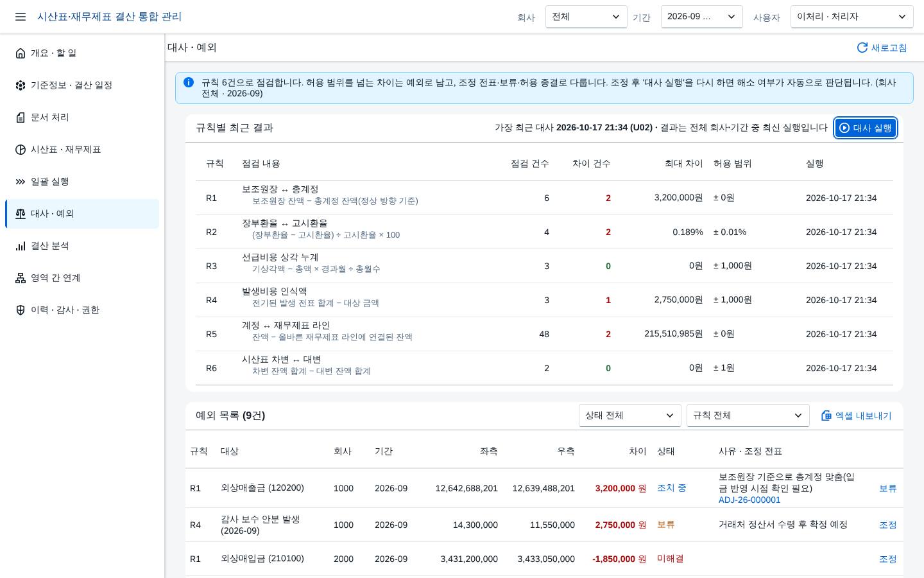Click the balance scale icon beside 대사 · 예외
Image resolution: width=924 pixels, height=578 pixels.
click(21, 214)
